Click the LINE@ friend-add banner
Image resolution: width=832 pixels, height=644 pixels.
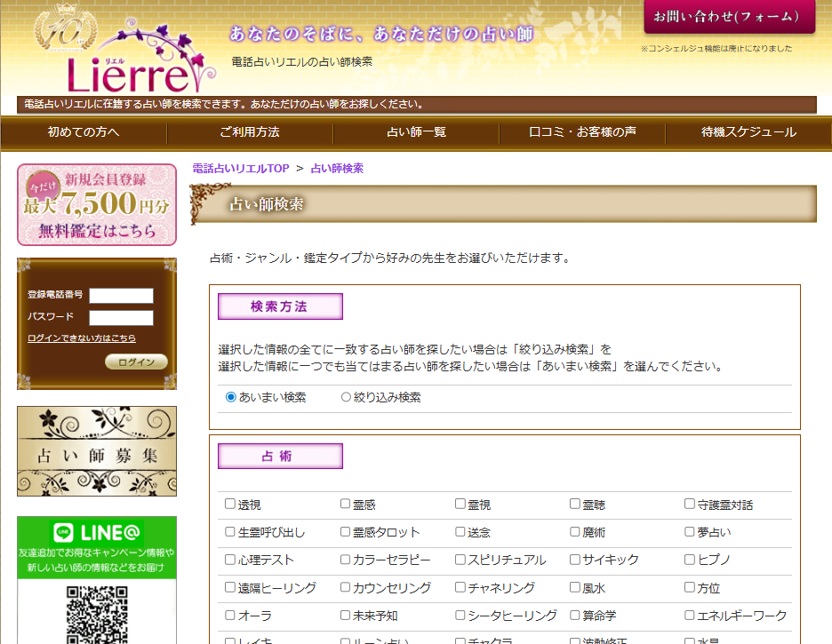coord(97,545)
